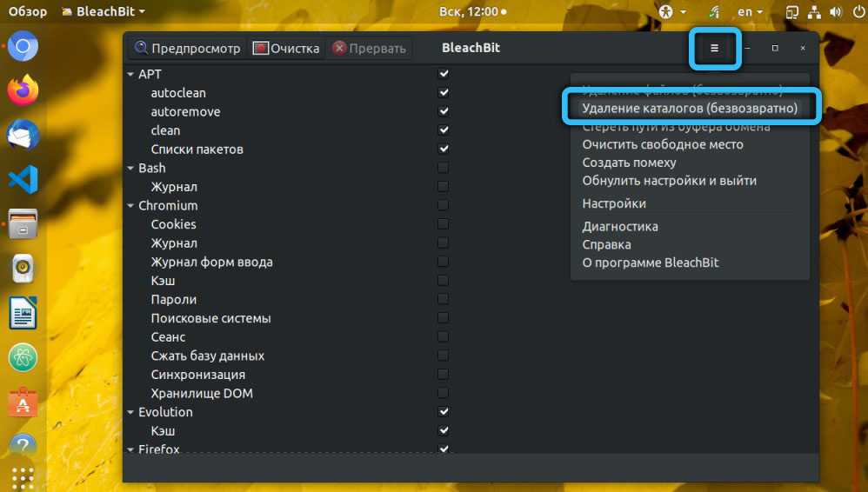Open the clock calendar Вск, 12:00
868x492 pixels.
pyautogui.click(x=472, y=11)
